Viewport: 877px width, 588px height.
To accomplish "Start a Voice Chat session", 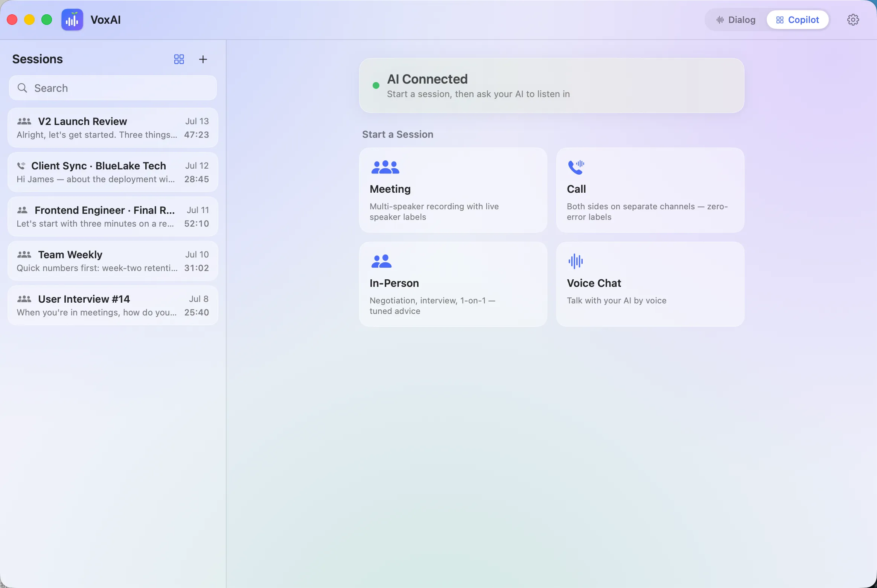I will tap(650, 284).
